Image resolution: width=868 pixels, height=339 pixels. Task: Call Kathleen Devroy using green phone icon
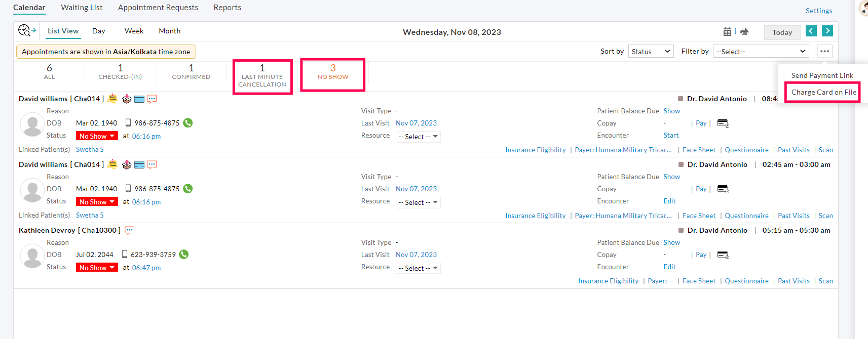tap(184, 255)
